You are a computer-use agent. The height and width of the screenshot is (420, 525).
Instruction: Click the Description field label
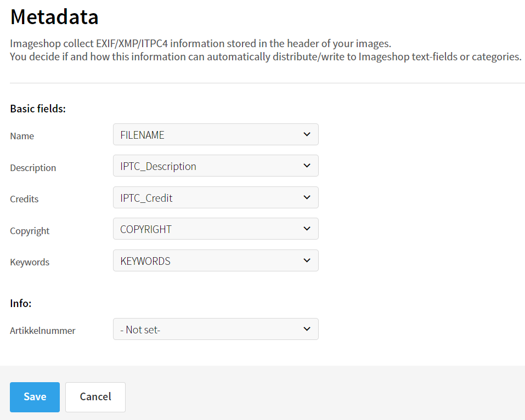click(33, 168)
